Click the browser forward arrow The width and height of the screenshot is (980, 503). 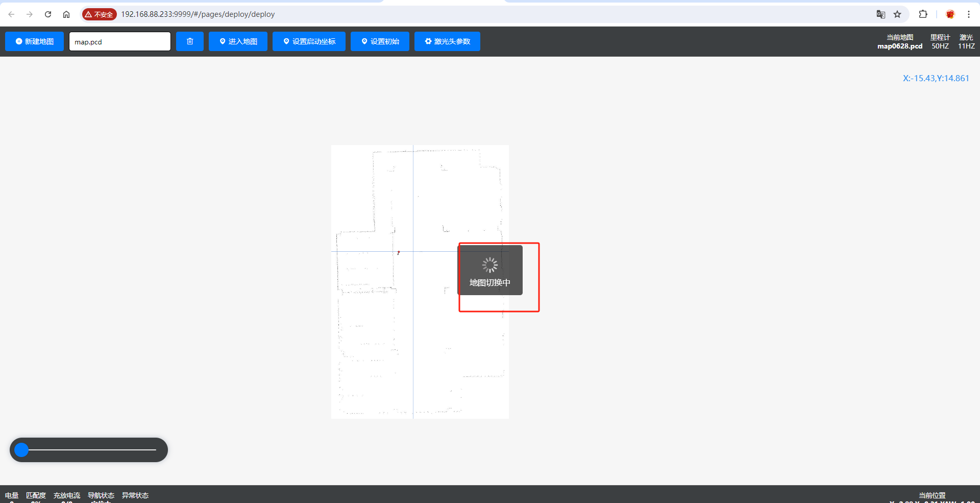[30, 14]
